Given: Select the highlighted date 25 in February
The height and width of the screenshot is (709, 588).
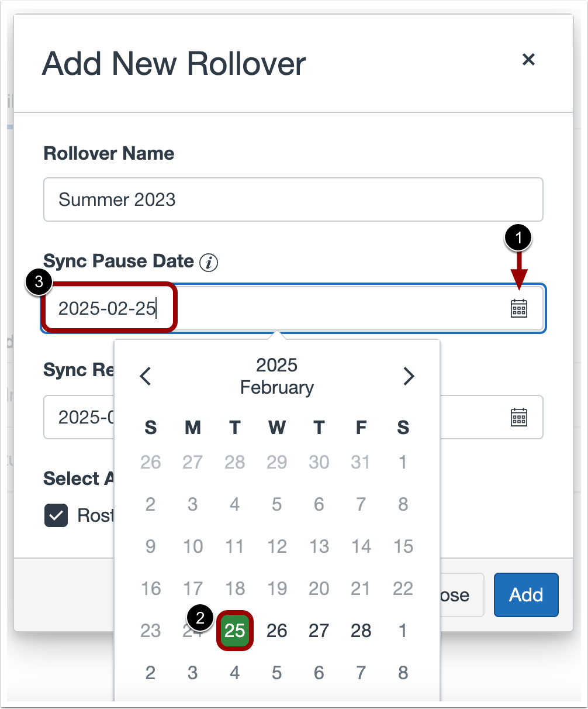Looking at the screenshot, I should 234,631.
